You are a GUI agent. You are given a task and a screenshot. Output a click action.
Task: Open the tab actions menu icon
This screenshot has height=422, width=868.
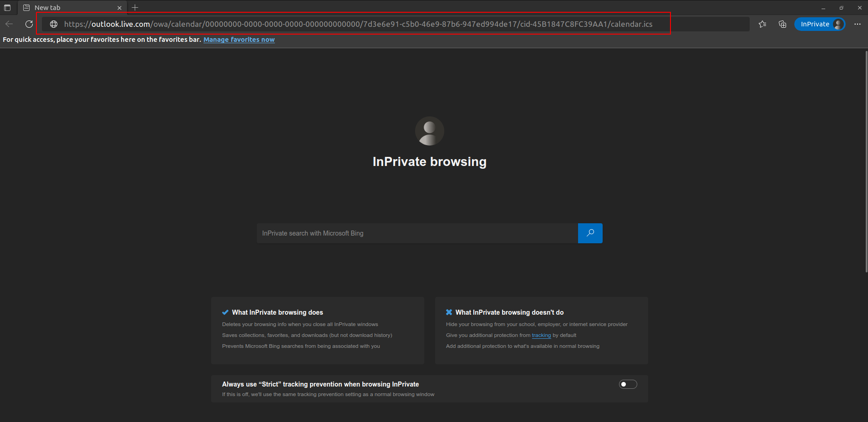7,8
